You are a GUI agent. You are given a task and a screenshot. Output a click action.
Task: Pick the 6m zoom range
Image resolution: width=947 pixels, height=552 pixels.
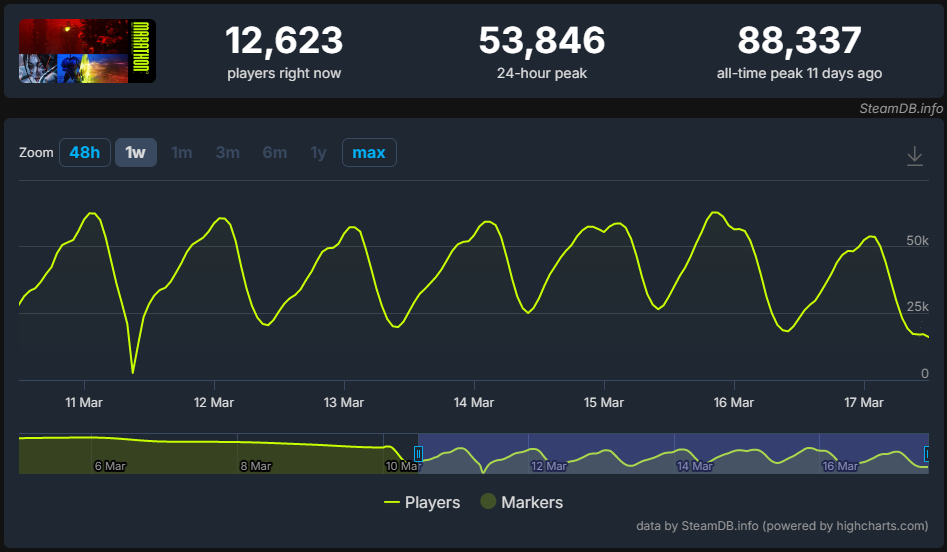(275, 152)
